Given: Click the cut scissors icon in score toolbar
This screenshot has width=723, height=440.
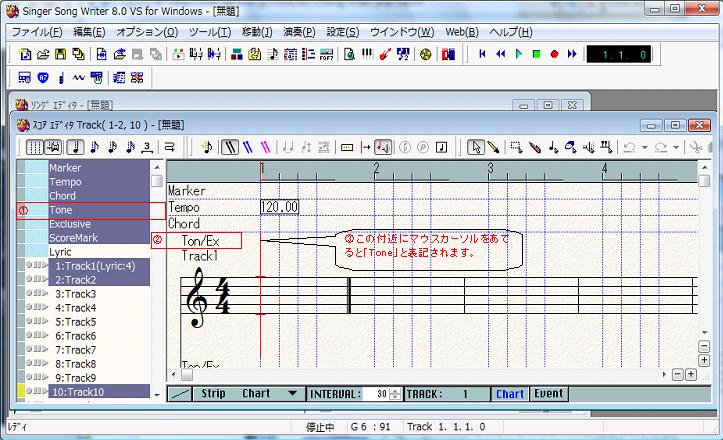Looking at the screenshot, I should coord(696,147).
